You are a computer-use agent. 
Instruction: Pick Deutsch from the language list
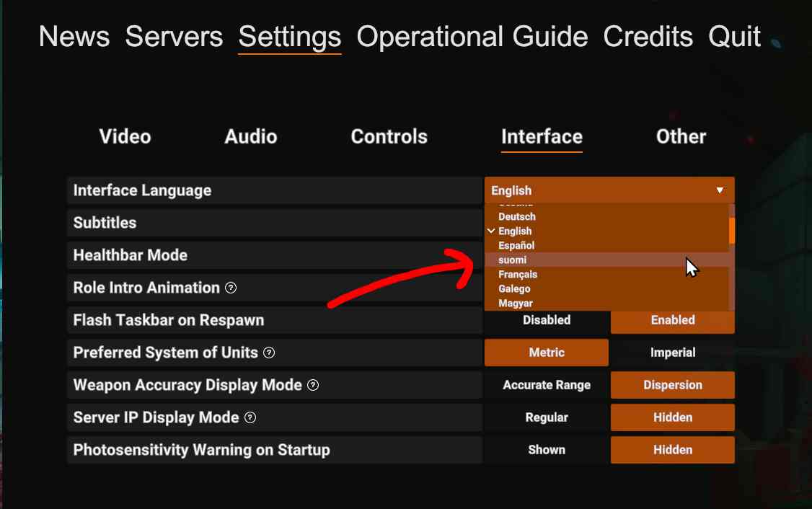[x=517, y=216]
